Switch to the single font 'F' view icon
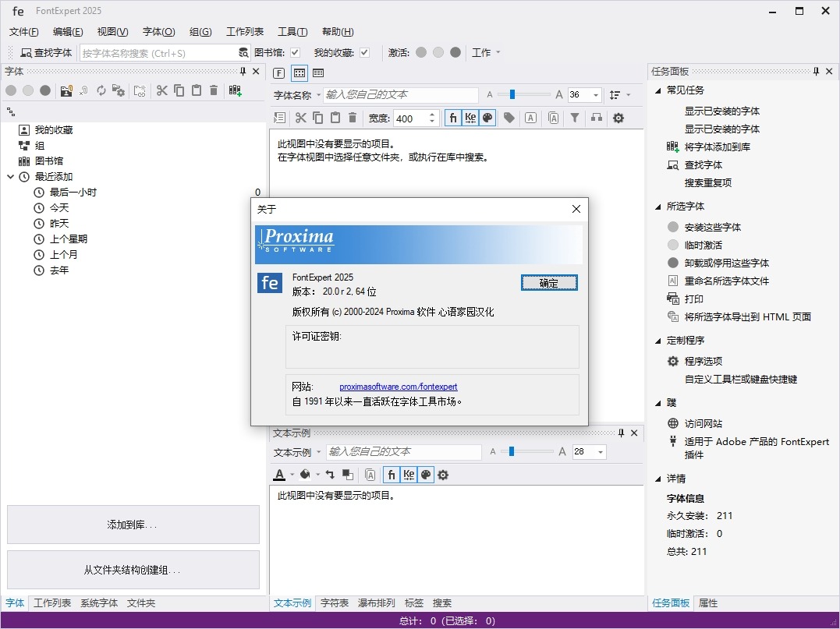This screenshot has height=629, width=840. (278, 72)
